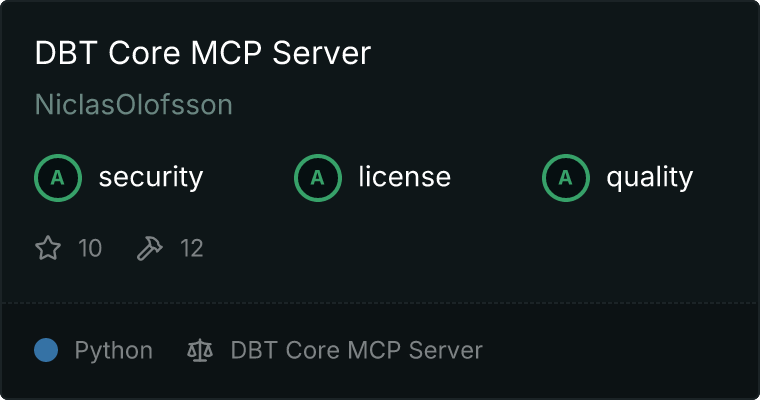Click the star icon

[x=48, y=248]
